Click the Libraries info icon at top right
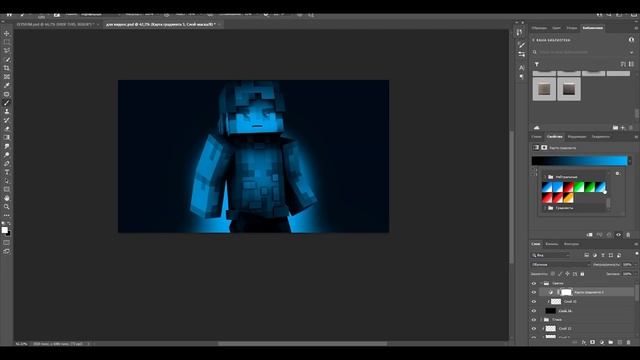This screenshot has width=640, height=360. 631,40
